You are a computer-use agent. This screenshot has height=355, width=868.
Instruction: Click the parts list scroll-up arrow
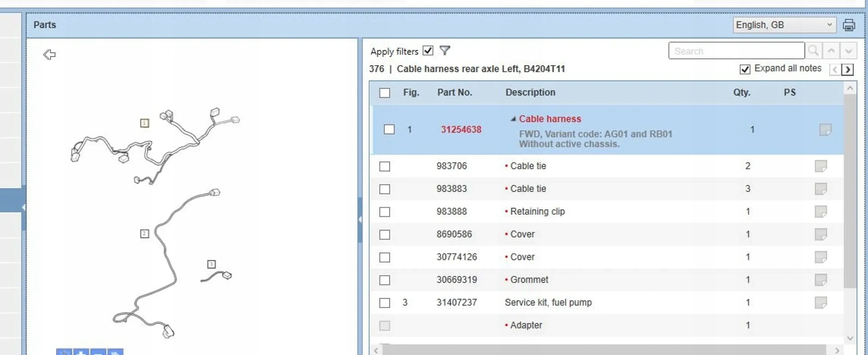click(850, 88)
